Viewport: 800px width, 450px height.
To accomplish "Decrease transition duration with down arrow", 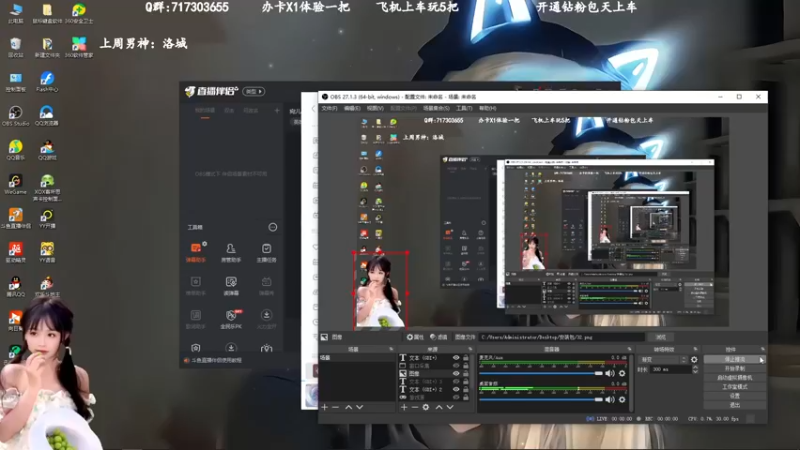I will (695, 371).
